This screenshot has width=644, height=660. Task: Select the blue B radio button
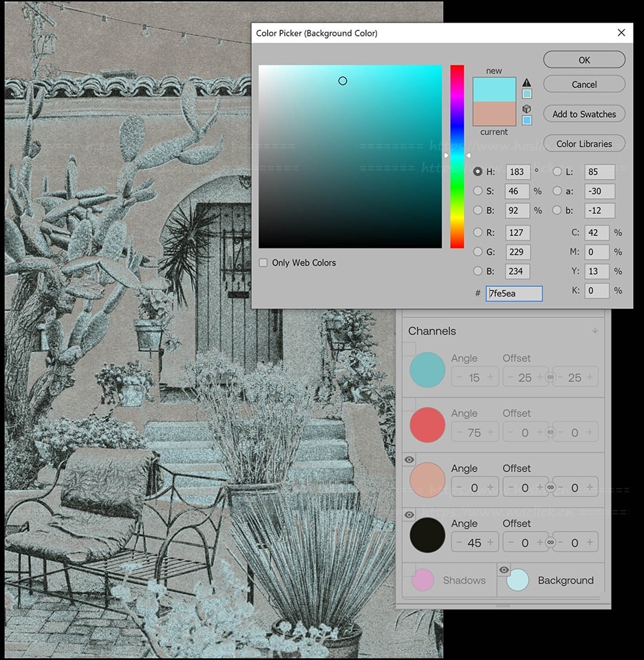pos(477,271)
